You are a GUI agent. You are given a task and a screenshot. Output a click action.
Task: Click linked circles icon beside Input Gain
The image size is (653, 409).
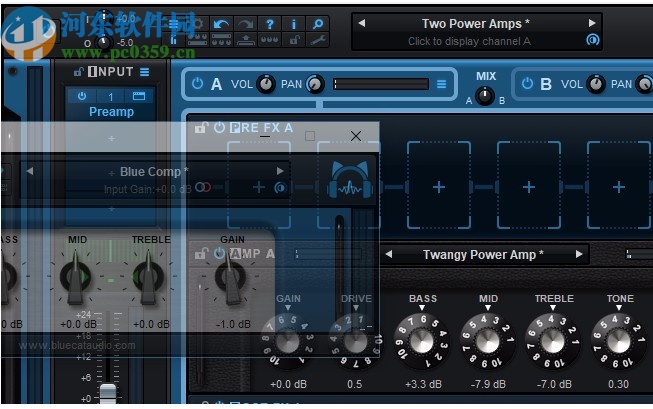(203, 187)
